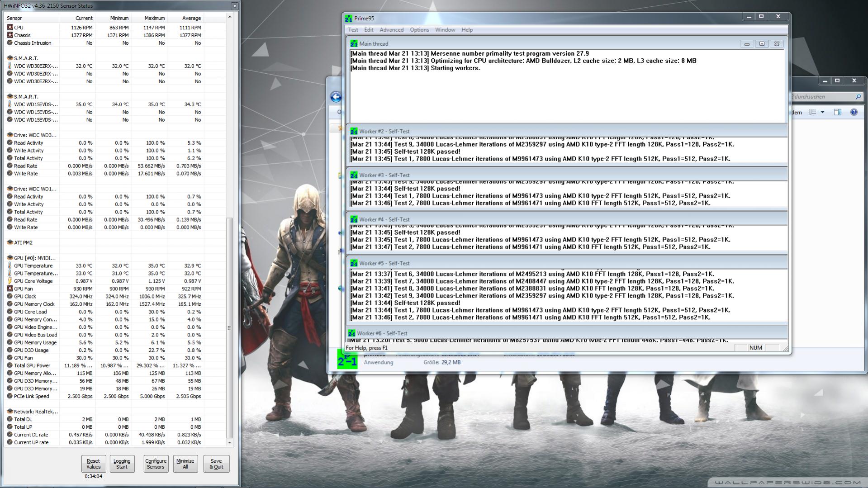This screenshot has width=868, height=488.
Task: Click the Worker #2 window icon
Action: 354,131
